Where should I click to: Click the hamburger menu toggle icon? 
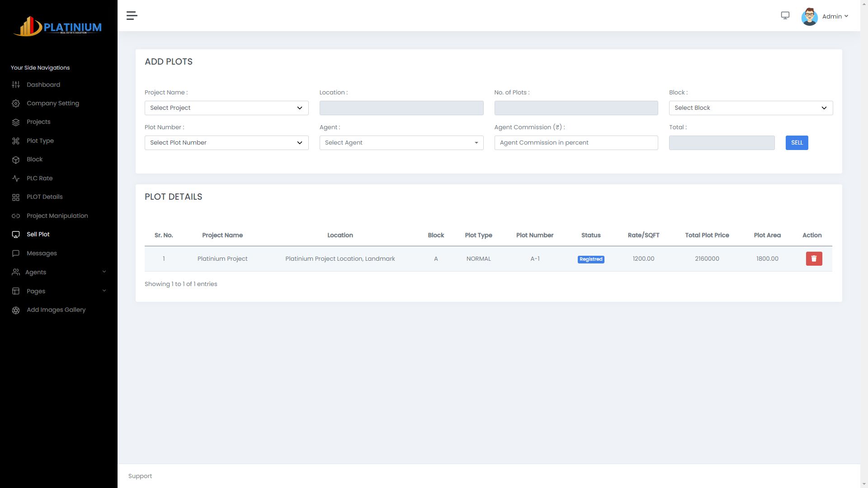[x=132, y=16]
